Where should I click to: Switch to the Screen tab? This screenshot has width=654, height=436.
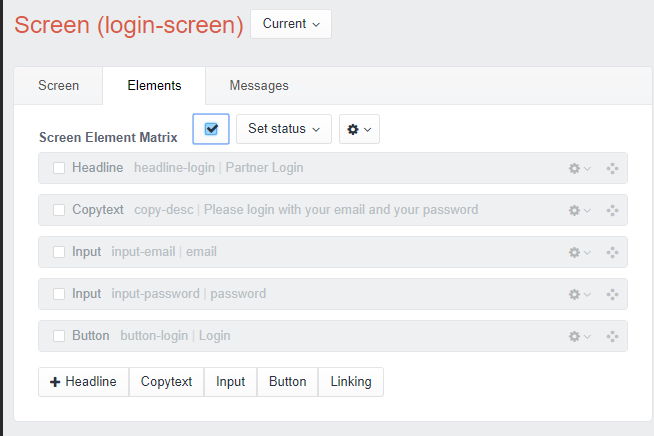[58, 86]
